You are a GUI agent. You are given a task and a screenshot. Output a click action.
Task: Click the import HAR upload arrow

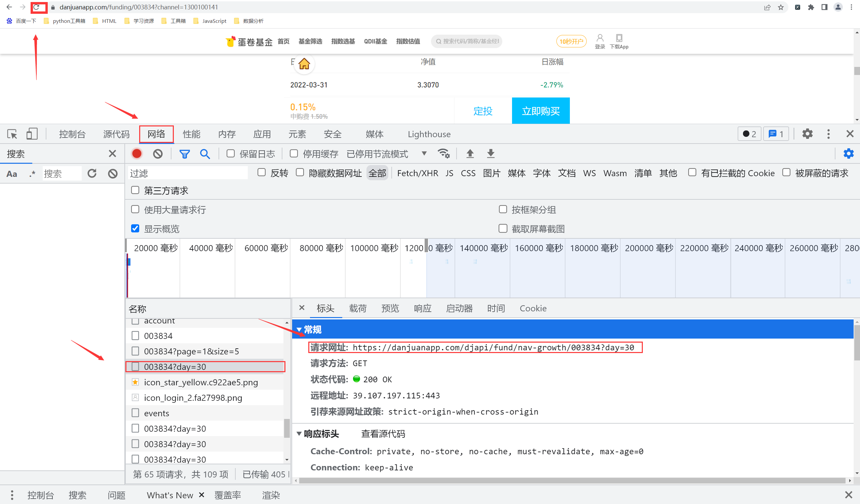point(470,154)
